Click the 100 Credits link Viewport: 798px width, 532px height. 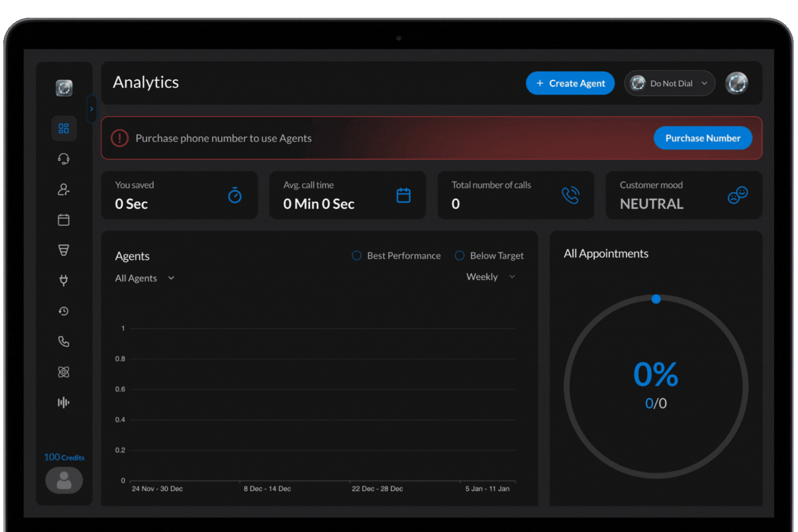point(64,457)
